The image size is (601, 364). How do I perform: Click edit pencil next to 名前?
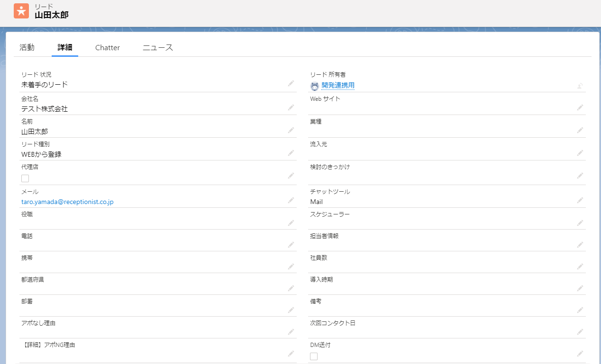tap(291, 131)
